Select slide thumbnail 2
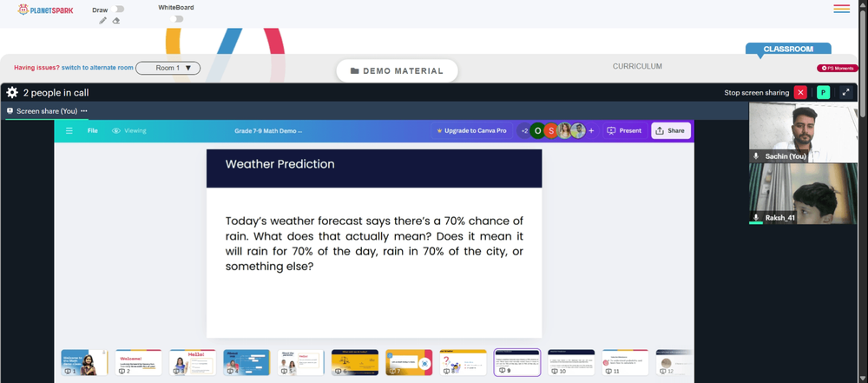 pos(138,362)
